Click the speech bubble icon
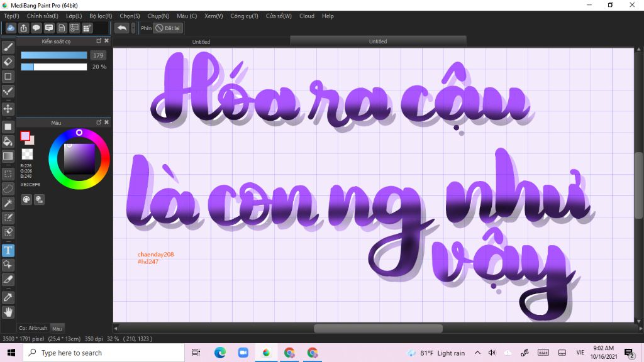The height and width of the screenshot is (362, 644). (36, 28)
